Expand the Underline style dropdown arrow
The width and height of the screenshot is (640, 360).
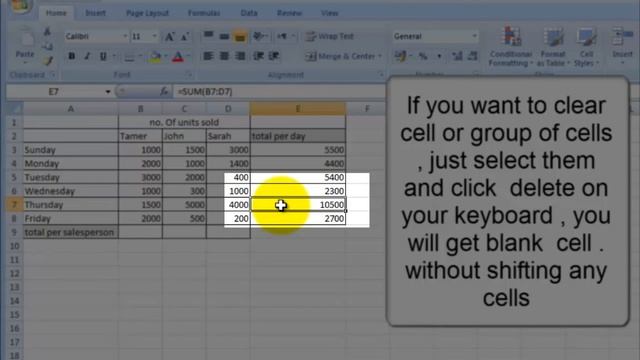click(114, 56)
